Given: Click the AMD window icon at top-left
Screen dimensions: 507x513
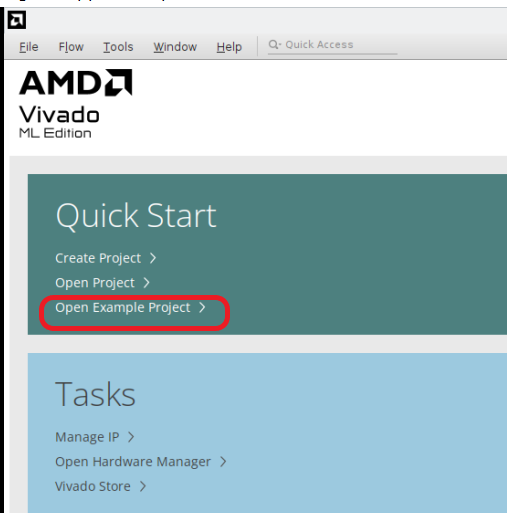Looking at the screenshot, I should [17, 20].
